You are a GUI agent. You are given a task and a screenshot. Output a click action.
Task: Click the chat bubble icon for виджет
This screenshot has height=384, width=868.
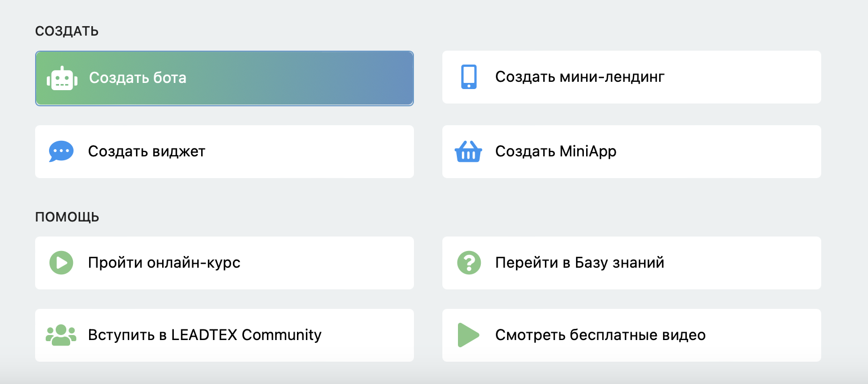tap(61, 151)
